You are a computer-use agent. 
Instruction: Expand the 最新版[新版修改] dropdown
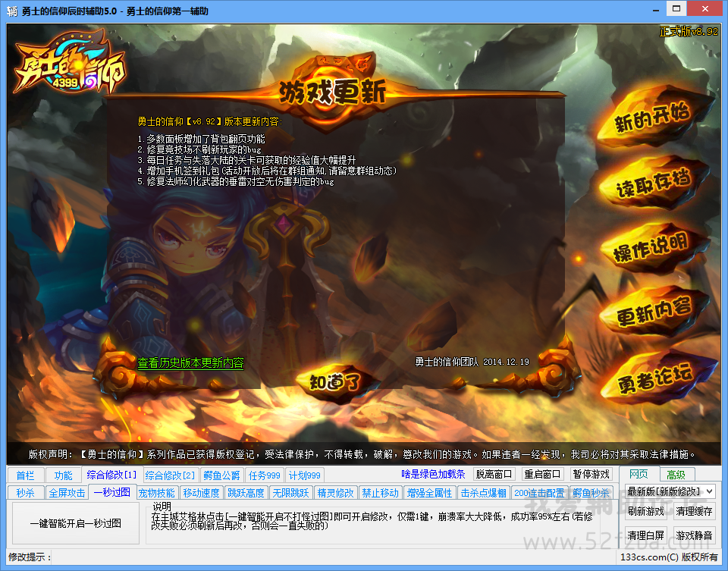(670, 491)
